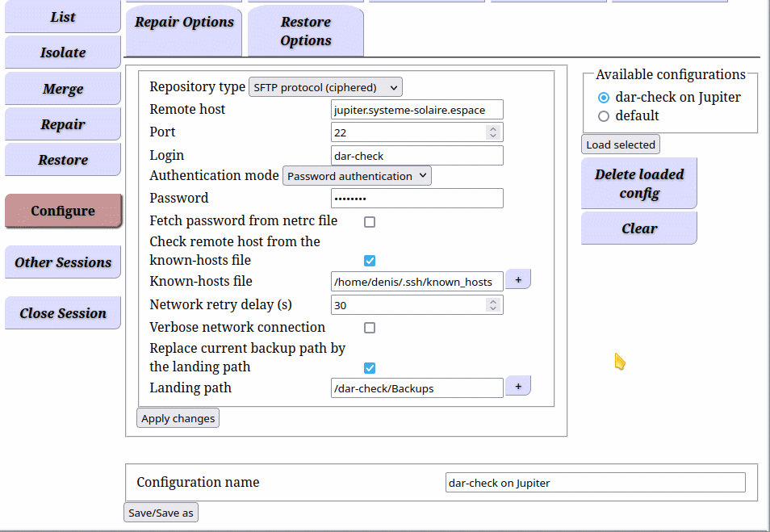The width and height of the screenshot is (770, 532).
Task: Toggle Verbose network connection checkbox
Action: [x=370, y=328]
